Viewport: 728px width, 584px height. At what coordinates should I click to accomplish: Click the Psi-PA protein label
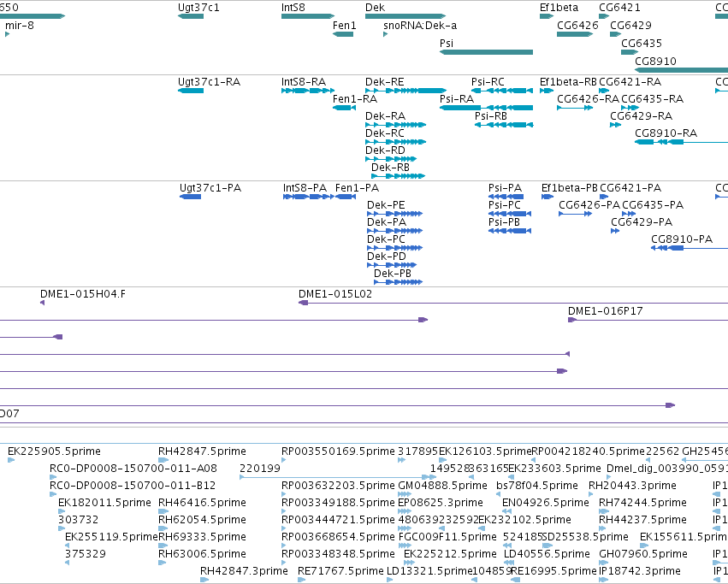(505, 188)
